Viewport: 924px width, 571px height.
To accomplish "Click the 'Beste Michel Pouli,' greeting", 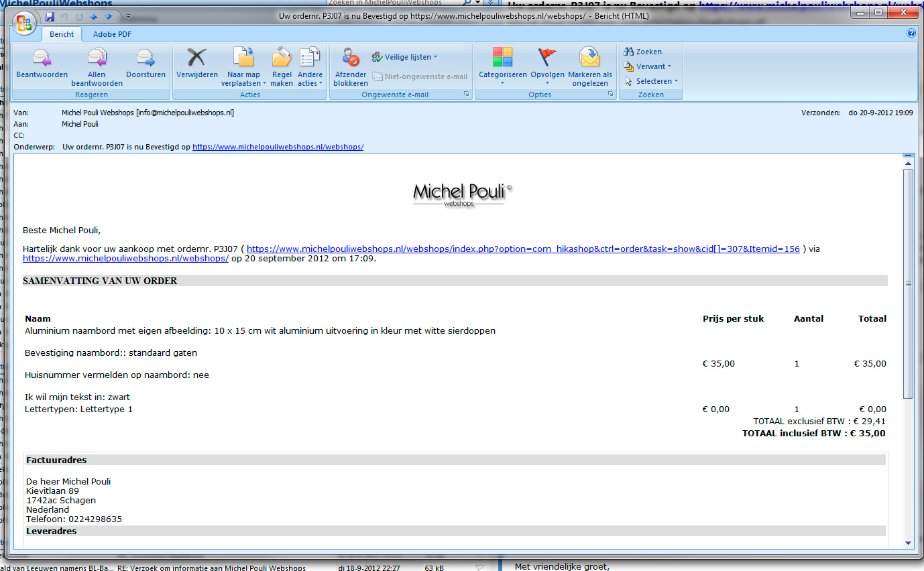I will [x=61, y=230].
